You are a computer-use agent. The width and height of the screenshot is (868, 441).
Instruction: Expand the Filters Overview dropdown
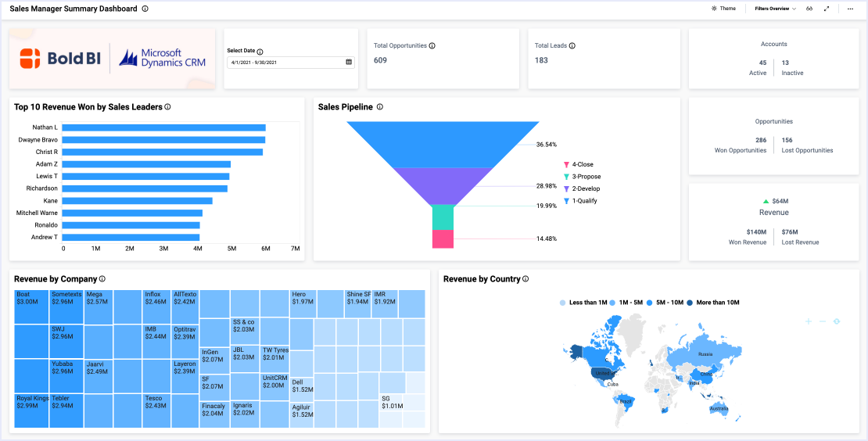click(x=775, y=9)
